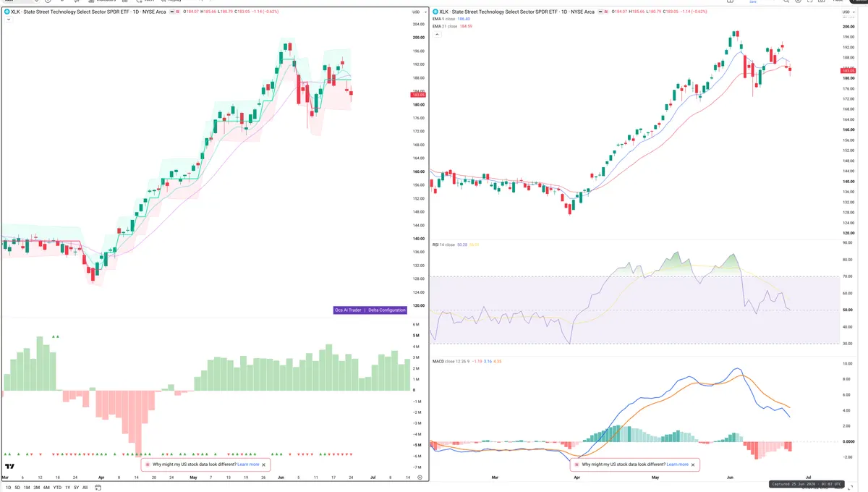Collapse the left chart's indicator legend chevron
The width and height of the screenshot is (868, 492).
(7, 20)
